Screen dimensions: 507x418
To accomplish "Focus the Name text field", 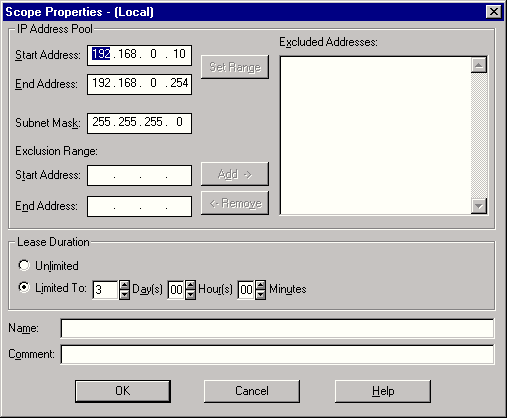I will 277,328.
